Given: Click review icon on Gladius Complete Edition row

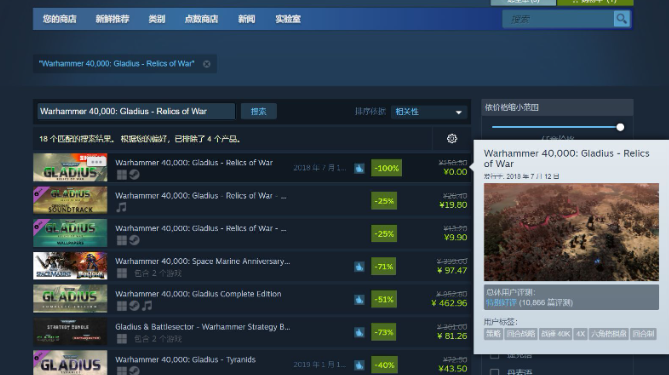Looking at the screenshot, I should [x=359, y=299].
